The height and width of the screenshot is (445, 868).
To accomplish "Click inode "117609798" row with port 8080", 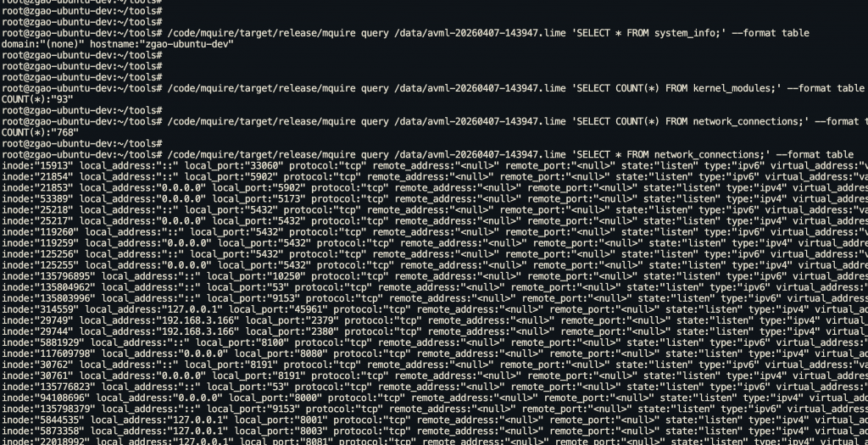I will coord(434,354).
